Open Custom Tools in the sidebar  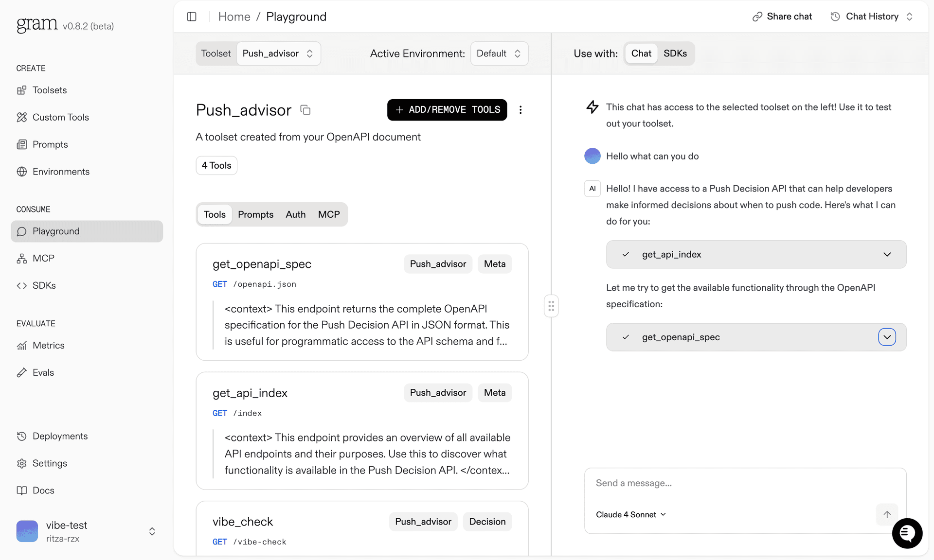(60, 117)
